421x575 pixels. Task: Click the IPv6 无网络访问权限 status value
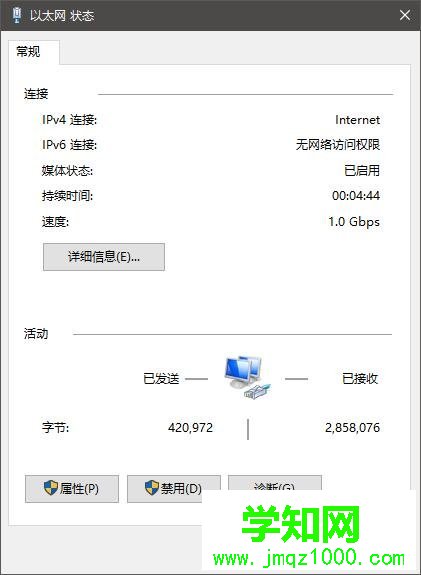pos(338,145)
